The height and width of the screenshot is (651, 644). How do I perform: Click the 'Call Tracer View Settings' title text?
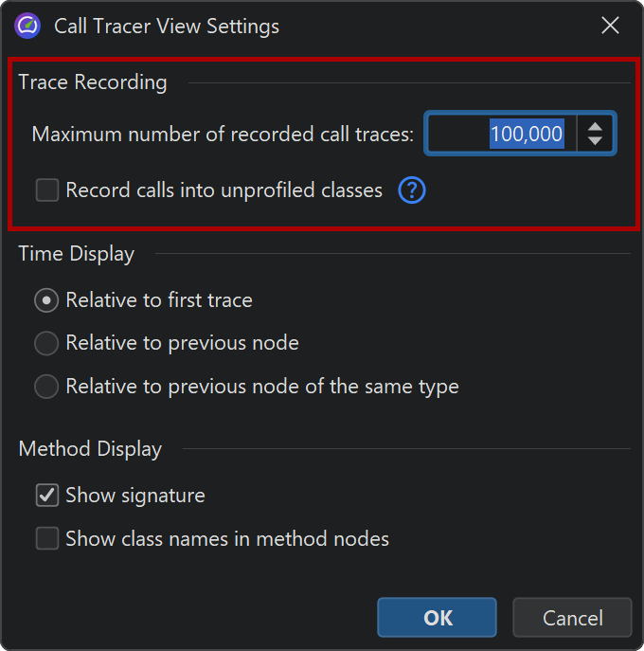pos(167,26)
